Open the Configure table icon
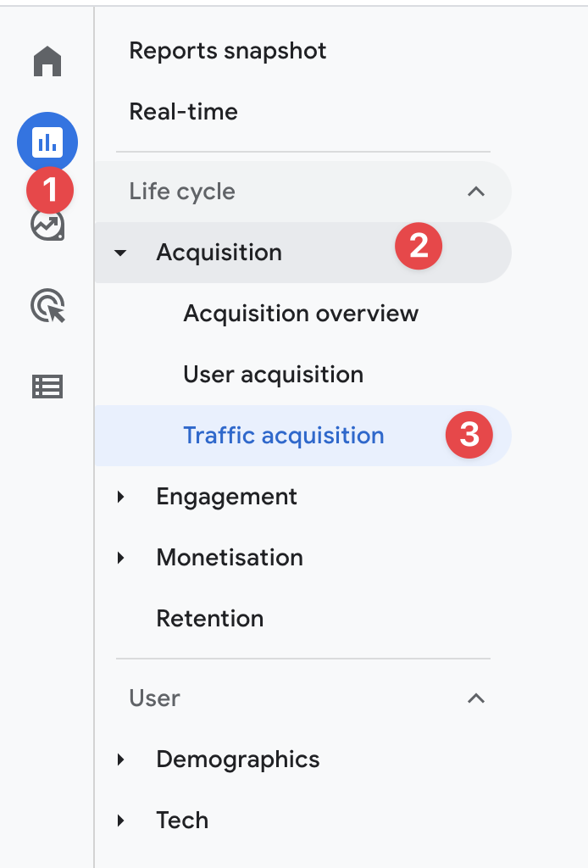This screenshot has width=588, height=868. (47, 387)
